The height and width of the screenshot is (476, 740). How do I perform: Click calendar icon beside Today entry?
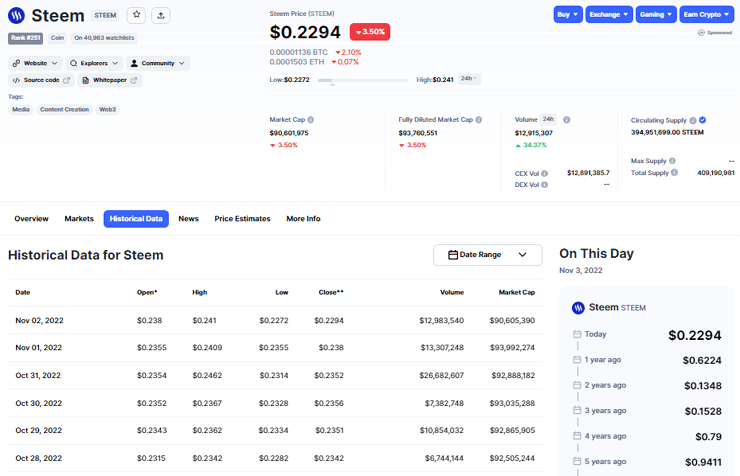point(577,334)
